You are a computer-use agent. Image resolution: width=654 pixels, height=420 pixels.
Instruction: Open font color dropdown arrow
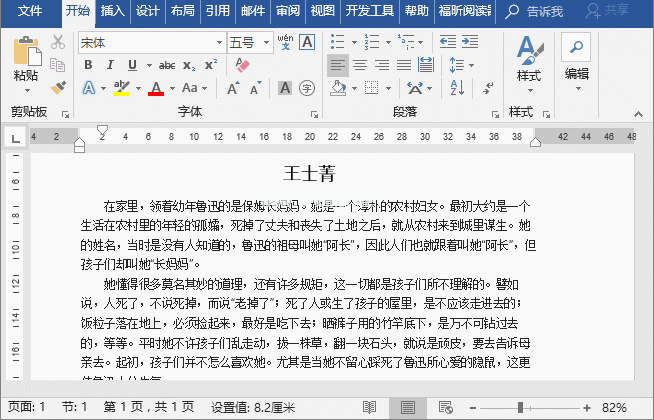point(172,88)
